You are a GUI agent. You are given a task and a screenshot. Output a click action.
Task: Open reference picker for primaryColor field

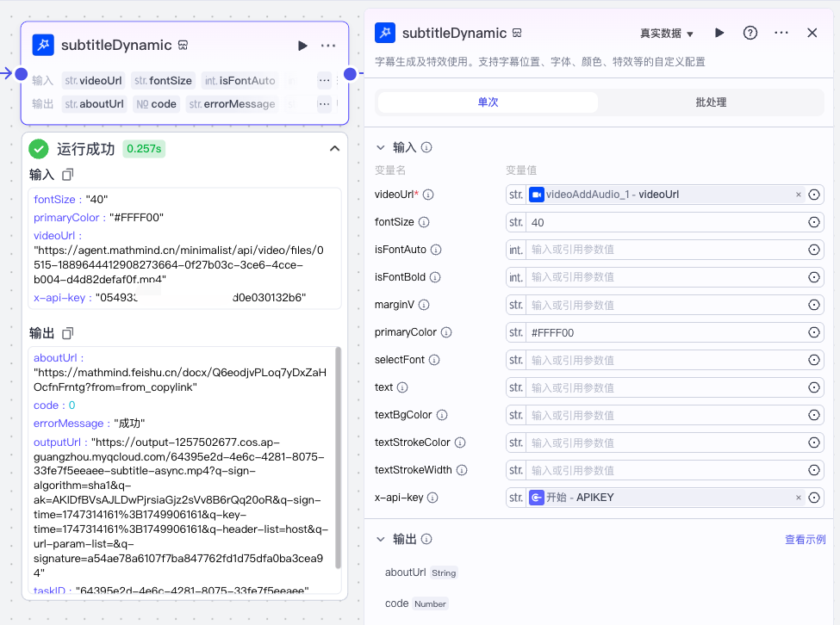tap(814, 332)
